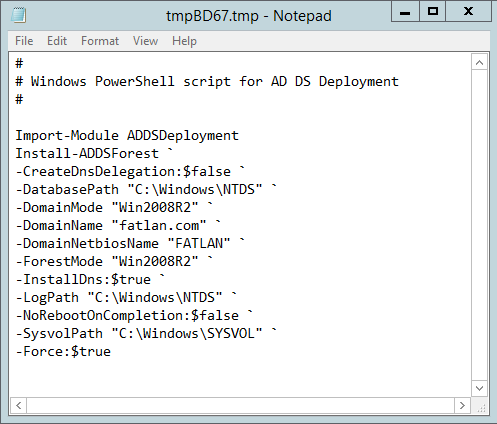Click the Notepad icon in title bar
Image resolution: width=497 pixels, height=424 pixels.
point(19,15)
